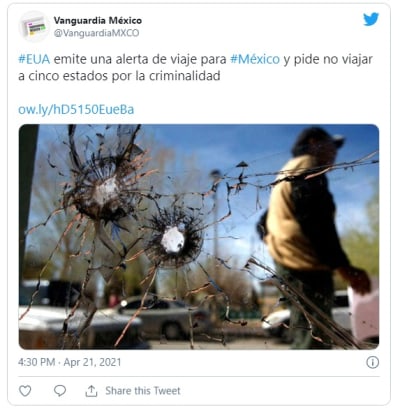Click the 4:30 PM timestamp
The height and width of the screenshot is (409, 400).
pyautogui.click(x=36, y=362)
